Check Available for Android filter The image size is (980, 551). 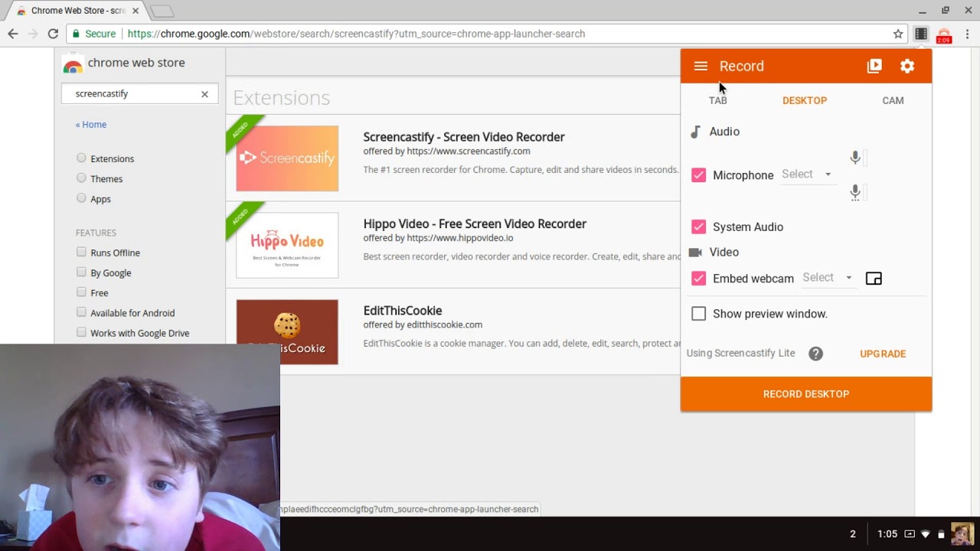point(81,312)
